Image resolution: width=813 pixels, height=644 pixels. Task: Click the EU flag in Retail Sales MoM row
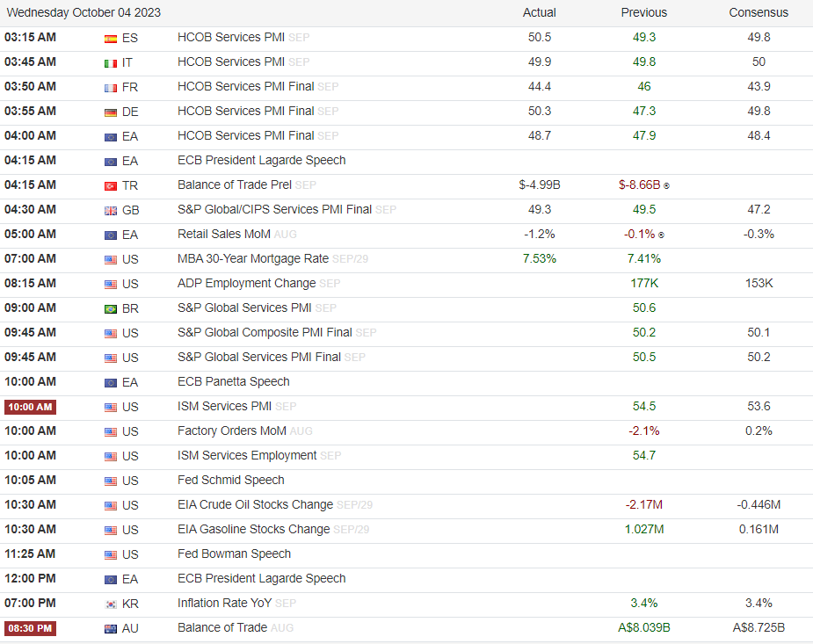111,235
